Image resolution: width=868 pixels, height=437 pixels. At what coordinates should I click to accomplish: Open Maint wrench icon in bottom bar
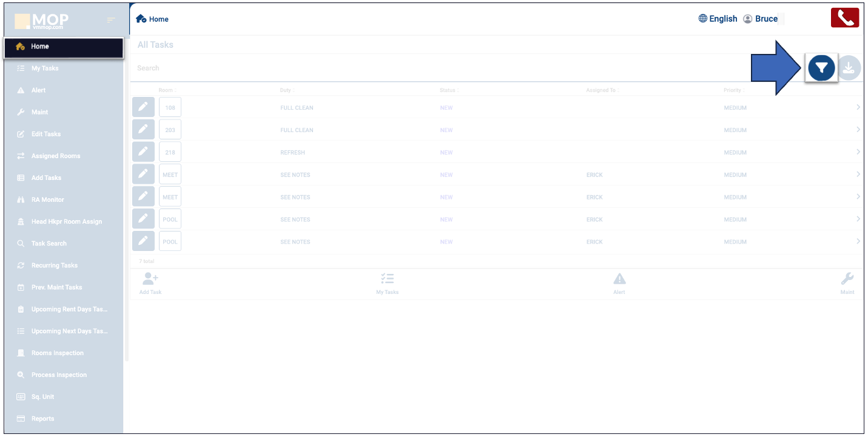tap(847, 279)
